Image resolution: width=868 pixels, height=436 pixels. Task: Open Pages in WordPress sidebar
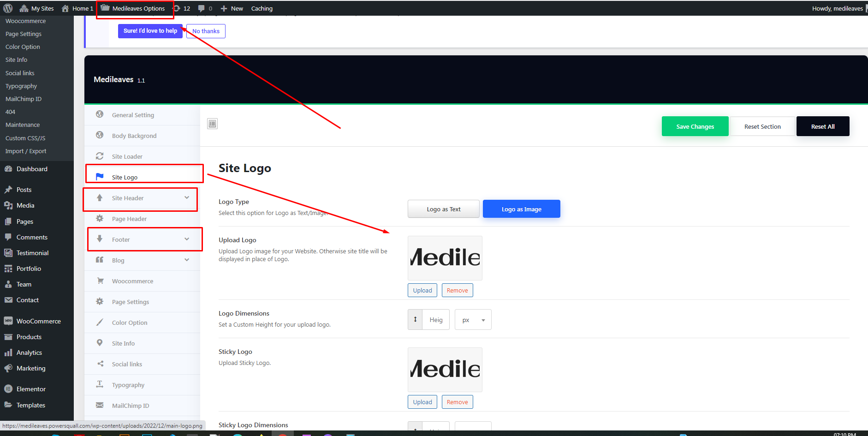click(37, 221)
